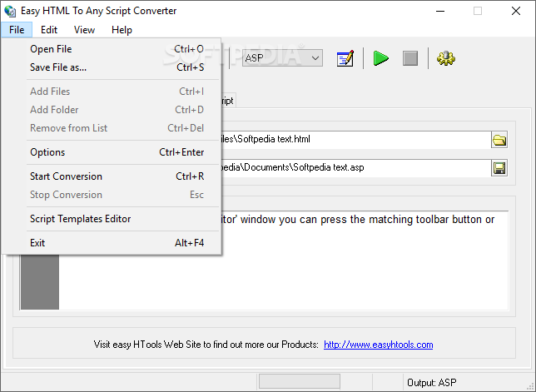The height and width of the screenshot is (392, 536).
Task: Open the script templates editor toolbar icon
Action: pyautogui.click(x=345, y=58)
